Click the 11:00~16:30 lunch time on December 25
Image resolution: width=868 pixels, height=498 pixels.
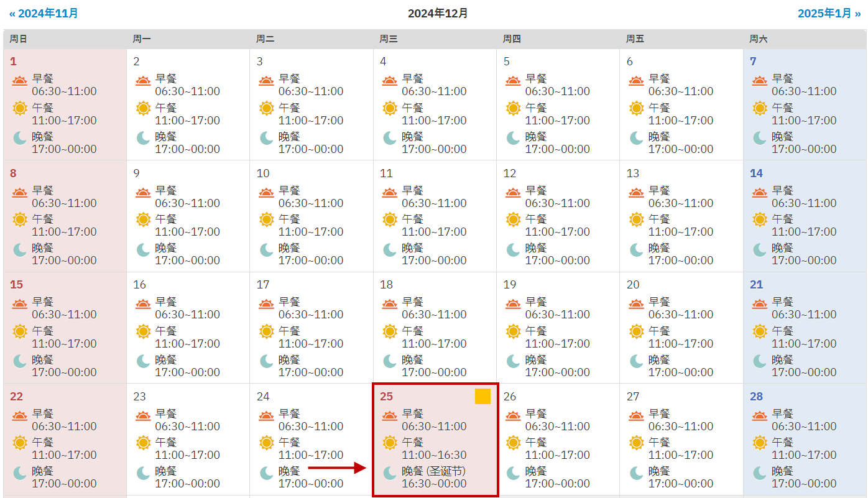(x=434, y=455)
